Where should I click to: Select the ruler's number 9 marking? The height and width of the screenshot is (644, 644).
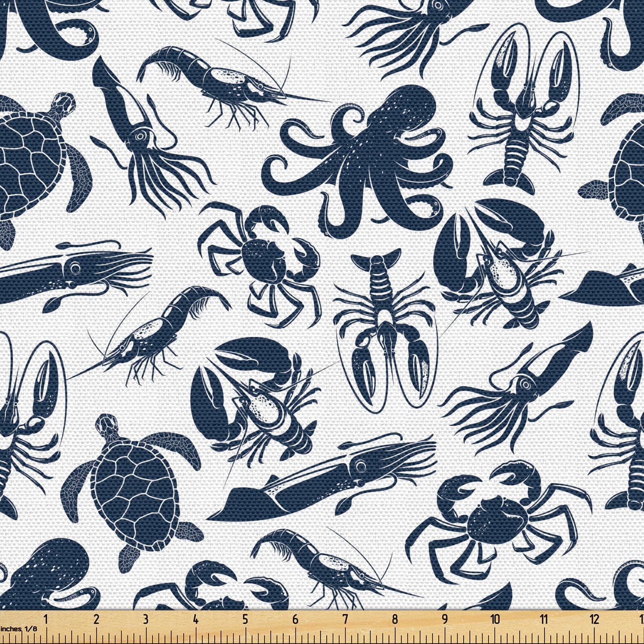(x=445, y=620)
